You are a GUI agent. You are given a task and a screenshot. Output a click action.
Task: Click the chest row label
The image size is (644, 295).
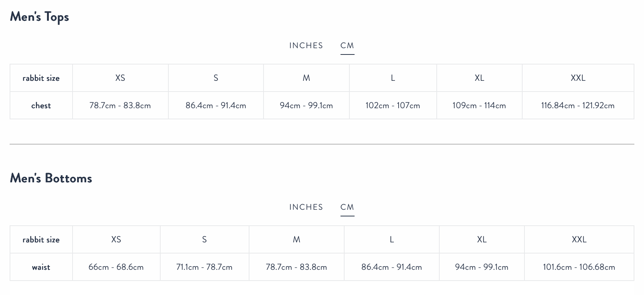[41, 106]
